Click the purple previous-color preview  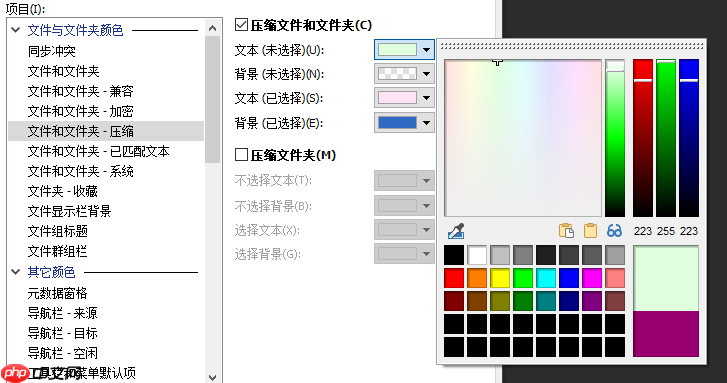(666, 334)
